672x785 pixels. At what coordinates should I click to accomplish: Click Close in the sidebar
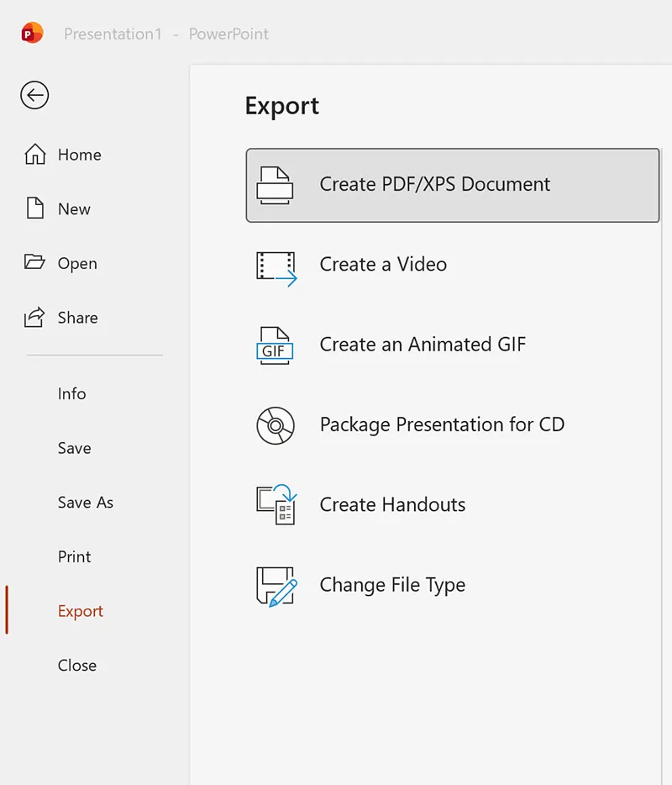pyautogui.click(x=76, y=665)
